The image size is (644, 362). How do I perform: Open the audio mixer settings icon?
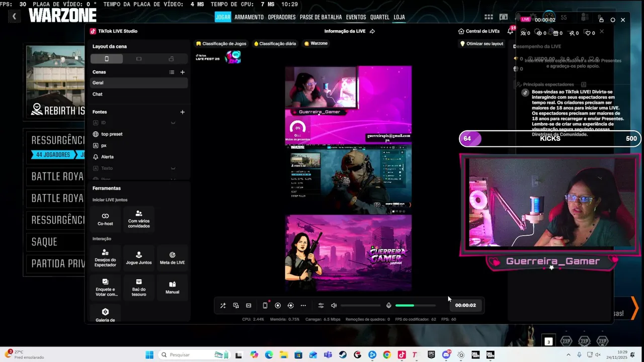tap(321, 306)
